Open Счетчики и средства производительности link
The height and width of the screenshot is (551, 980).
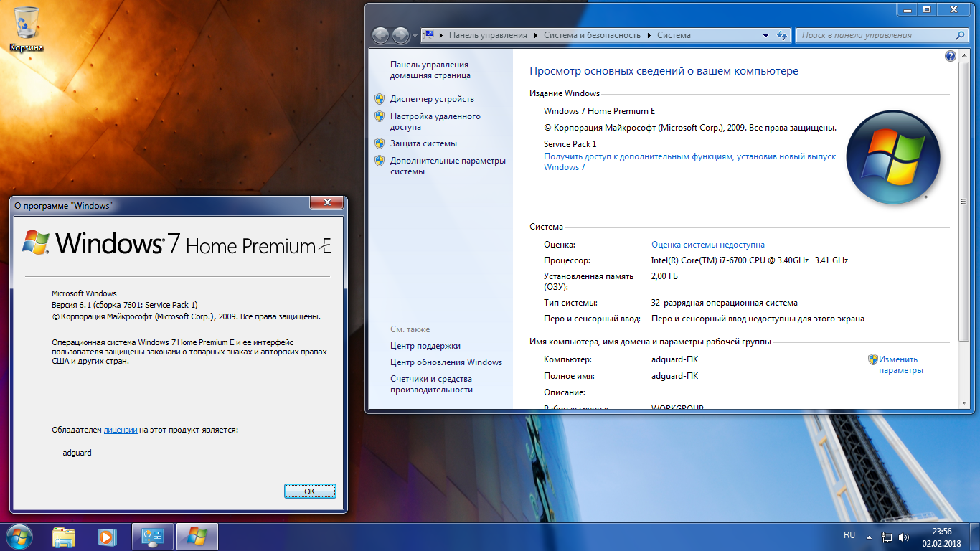pyautogui.click(x=431, y=384)
